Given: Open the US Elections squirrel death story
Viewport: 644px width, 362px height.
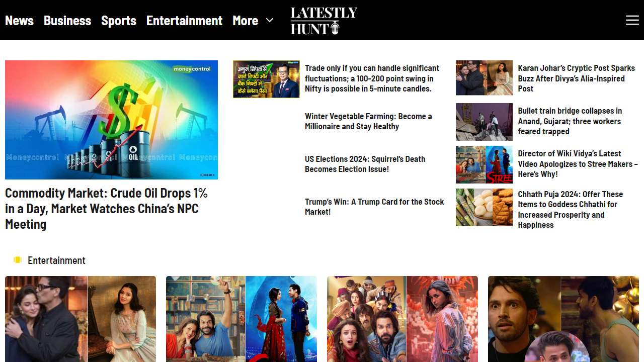Looking at the screenshot, I should (x=365, y=164).
